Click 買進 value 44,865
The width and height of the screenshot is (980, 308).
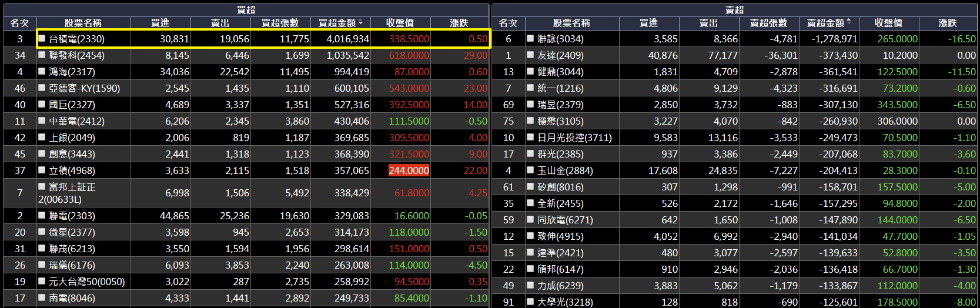coord(175,216)
